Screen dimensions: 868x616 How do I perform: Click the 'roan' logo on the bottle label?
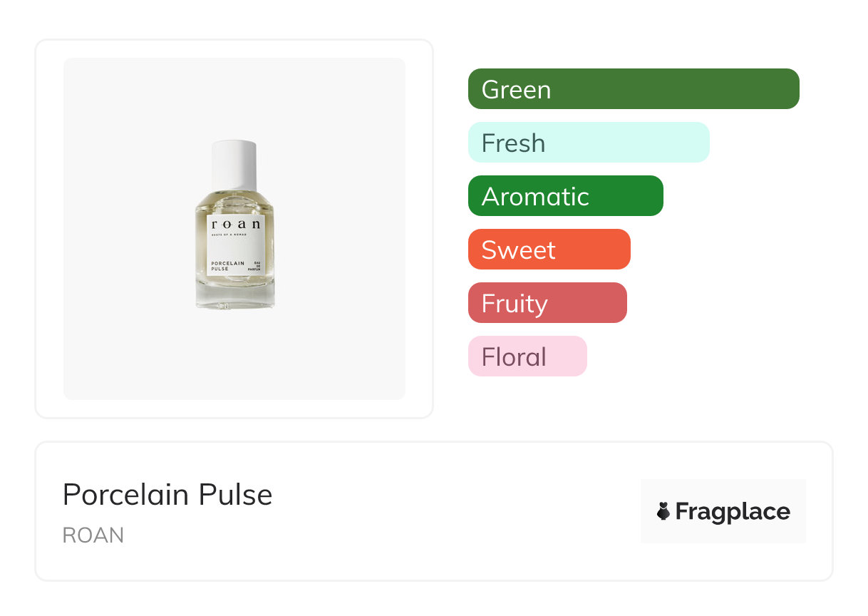point(234,223)
